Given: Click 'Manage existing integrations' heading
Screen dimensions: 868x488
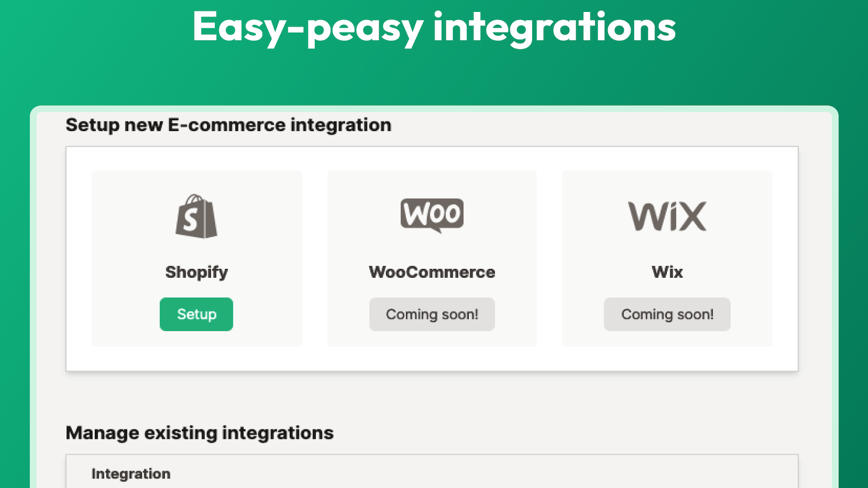Looking at the screenshot, I should (200, 433).
